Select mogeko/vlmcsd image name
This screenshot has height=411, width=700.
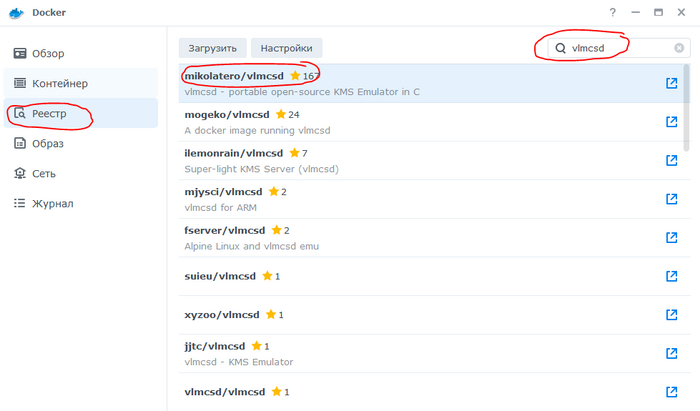(x=227, y=115)
